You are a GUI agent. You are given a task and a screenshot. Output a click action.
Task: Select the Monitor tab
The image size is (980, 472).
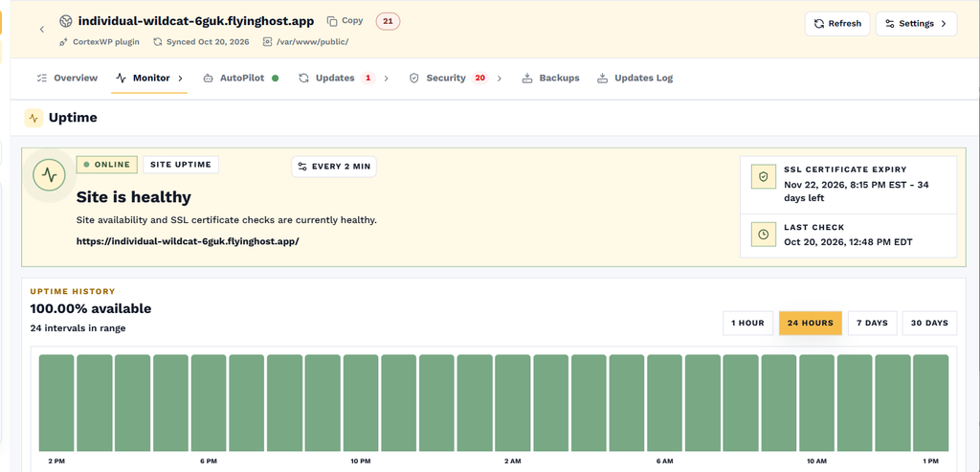coord(151,79)
